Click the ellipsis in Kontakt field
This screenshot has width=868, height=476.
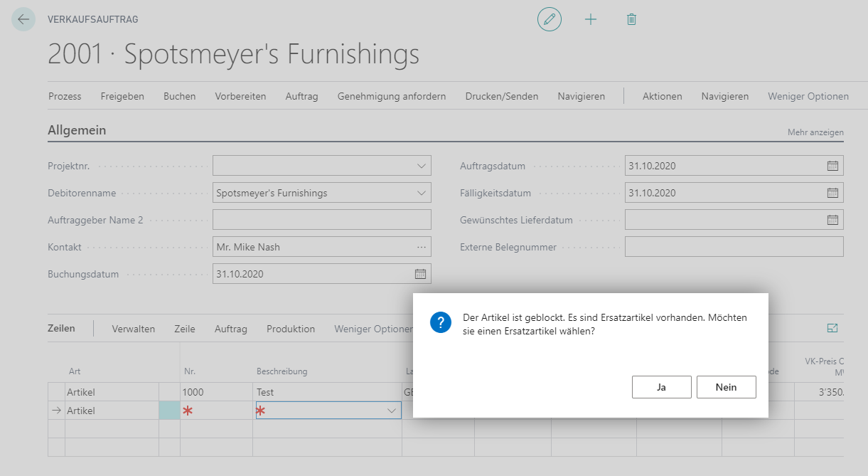point(422,247)
